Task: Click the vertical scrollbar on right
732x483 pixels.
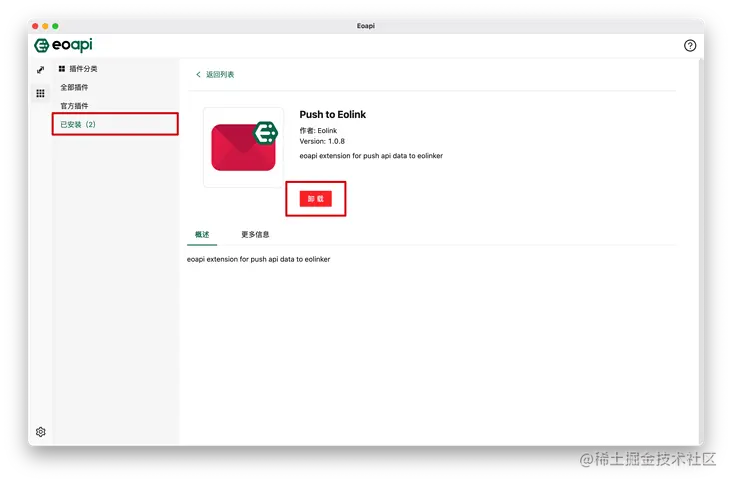Action: pyautogui.click(x=700, y=252)
